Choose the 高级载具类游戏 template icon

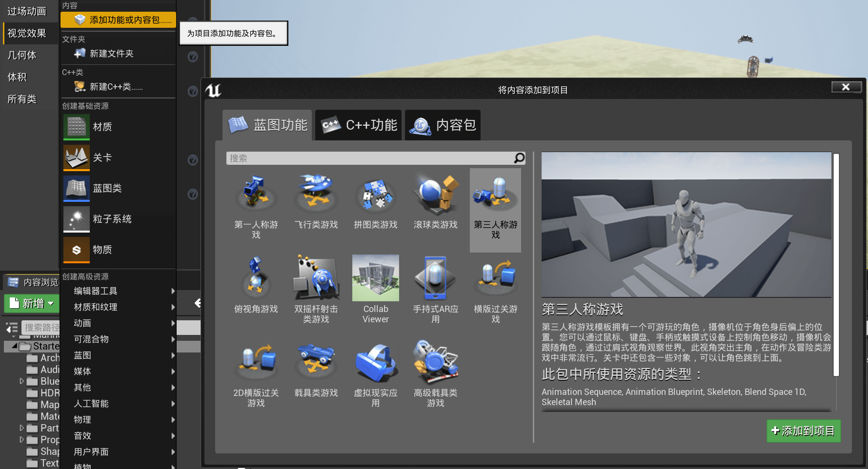pyautogui.click(x=436, y=362)
